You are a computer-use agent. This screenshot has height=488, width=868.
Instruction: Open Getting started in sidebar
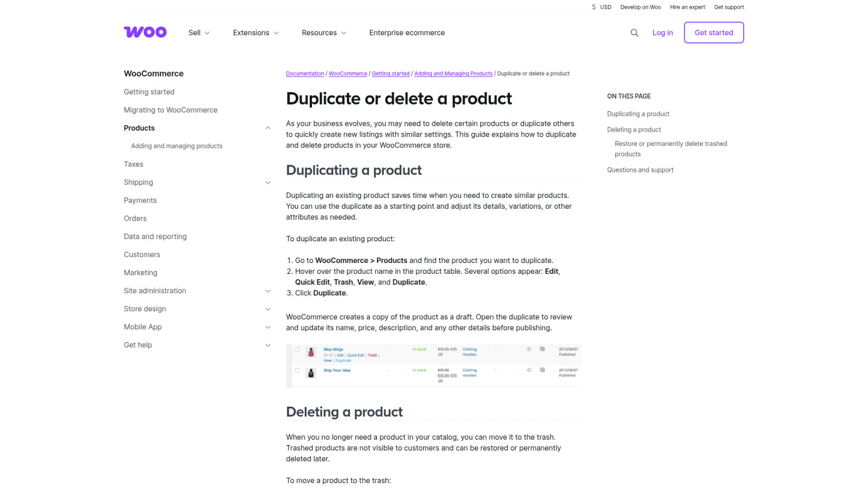(x=149, y=92)
